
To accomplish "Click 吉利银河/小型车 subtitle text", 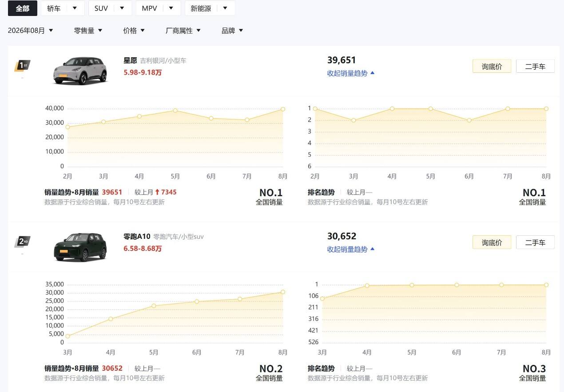I will point(163,60).
